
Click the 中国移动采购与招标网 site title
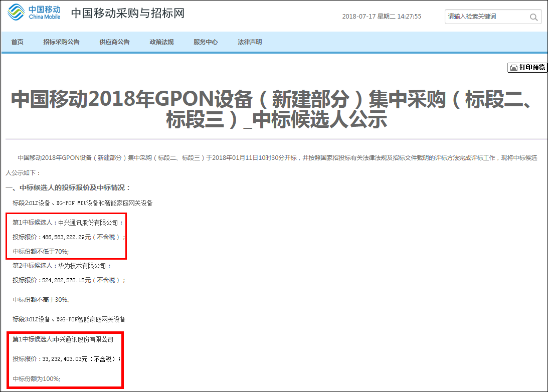127,13
